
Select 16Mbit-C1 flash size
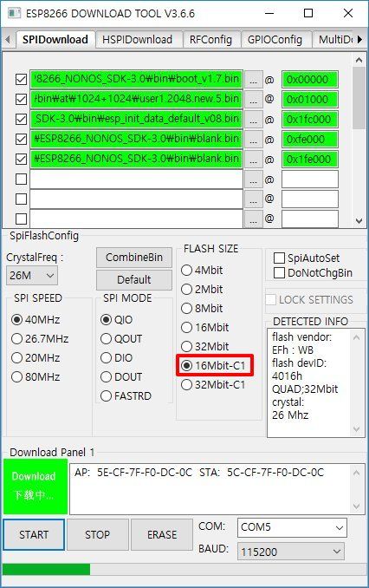[x=214, y=366]
